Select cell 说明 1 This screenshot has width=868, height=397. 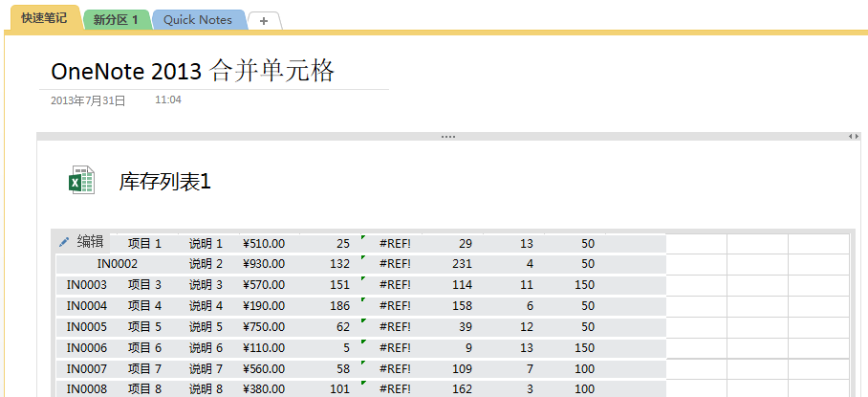tap(206, 244)
